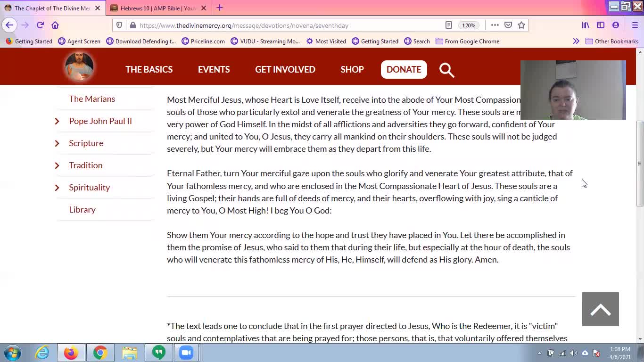Launch Internet Explorer from taskbar
The image size is (644, 362).
point(42,353)
